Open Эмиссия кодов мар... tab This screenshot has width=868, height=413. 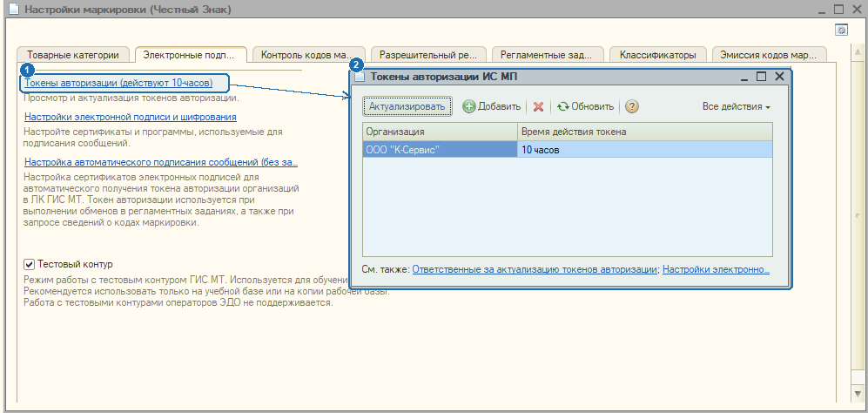click(x=769, y=55)
